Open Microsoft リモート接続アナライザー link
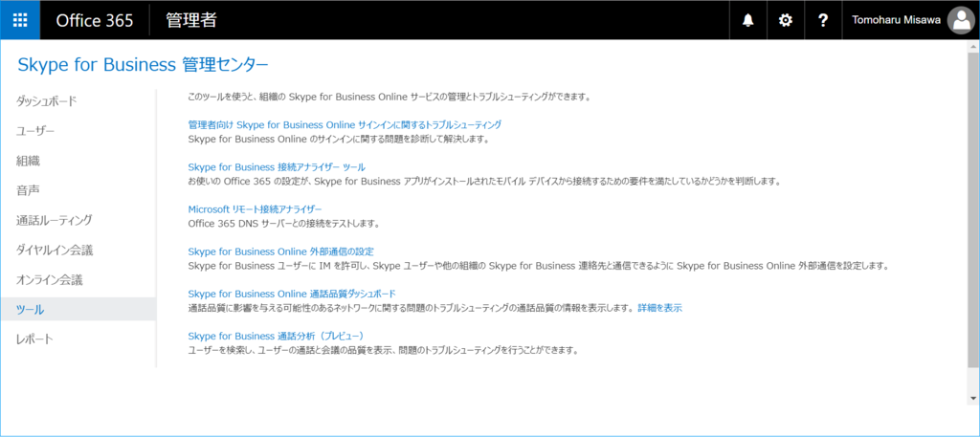 tap(255, 209)
